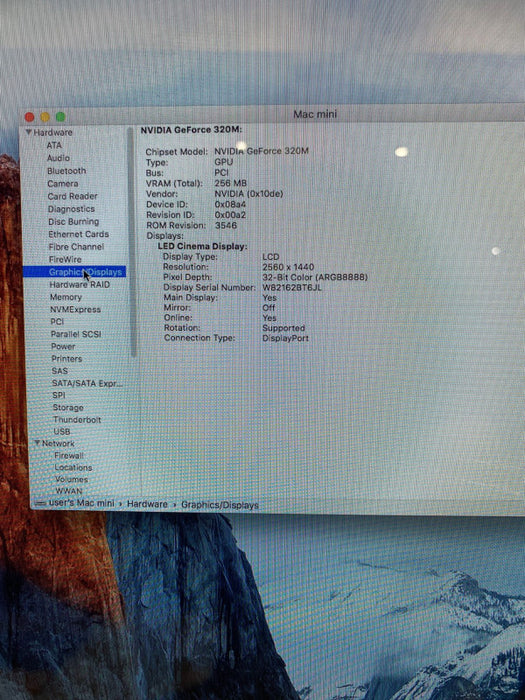525x700 pixels.
Task: Click the ROM Revision value 3546
Action: [x=226, y=225]
